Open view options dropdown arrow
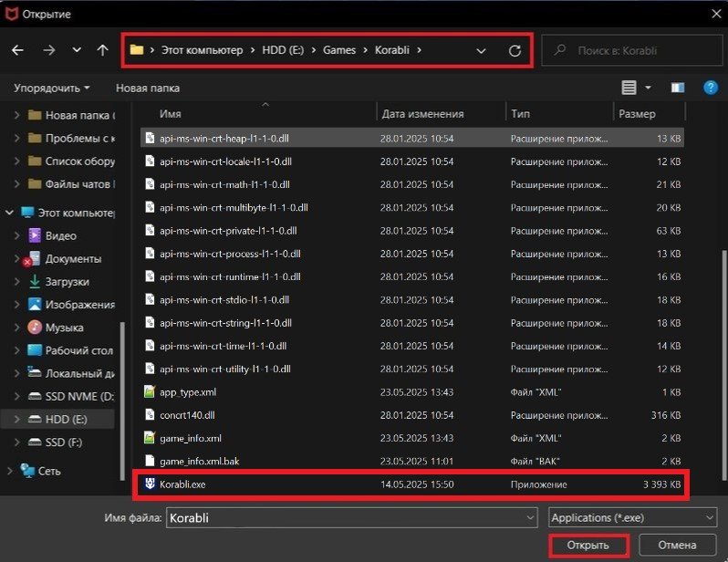This screenshot has height=562, width=728. click(648, 88)
